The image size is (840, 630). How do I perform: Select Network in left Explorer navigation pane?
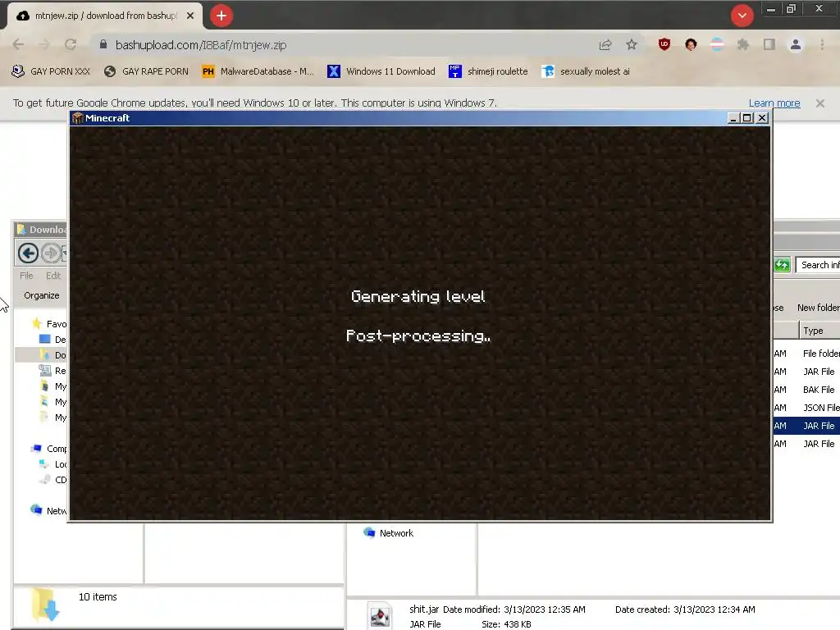48,510
